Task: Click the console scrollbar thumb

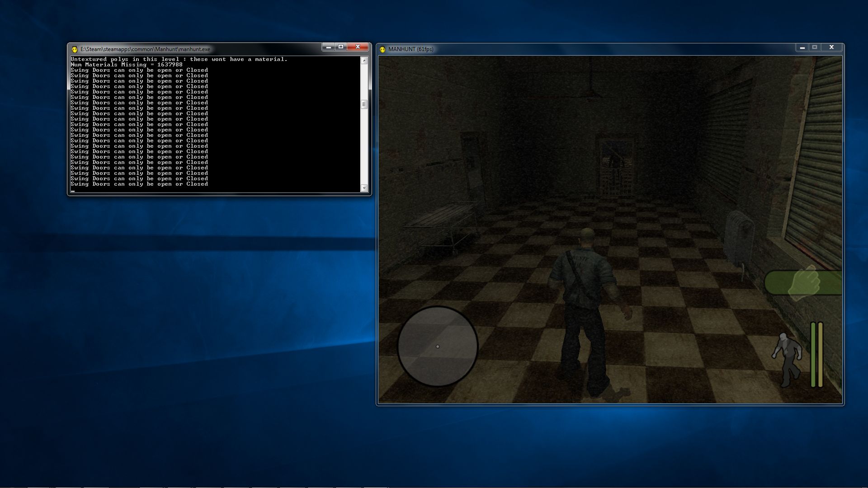Action: (364, 104)
